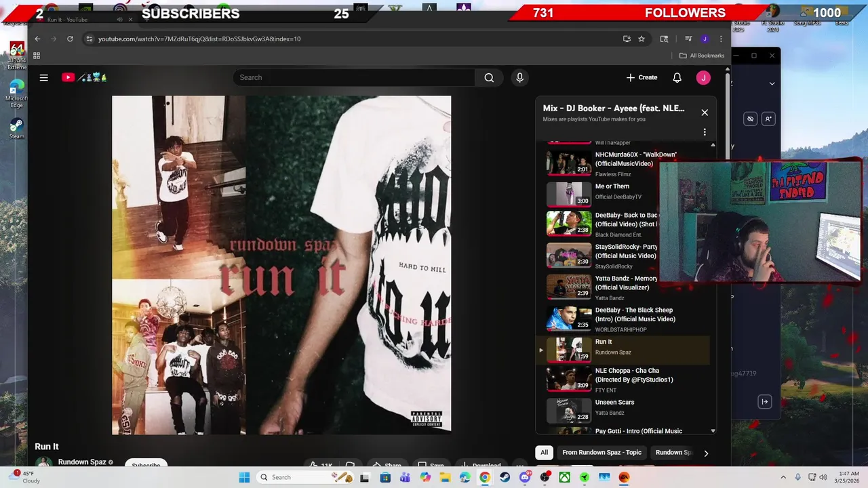Open Steam from the taskbar
Screen dimensions: 868x488
point(505,477)
